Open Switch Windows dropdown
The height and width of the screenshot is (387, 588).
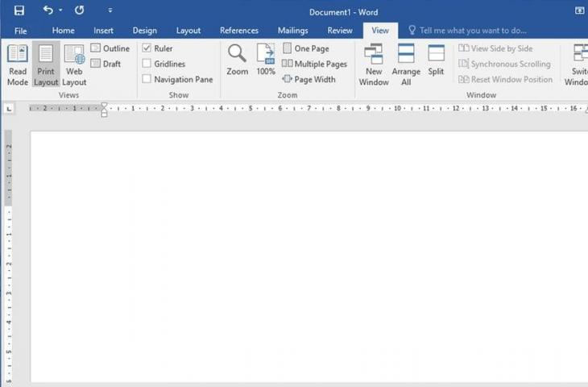577,64
